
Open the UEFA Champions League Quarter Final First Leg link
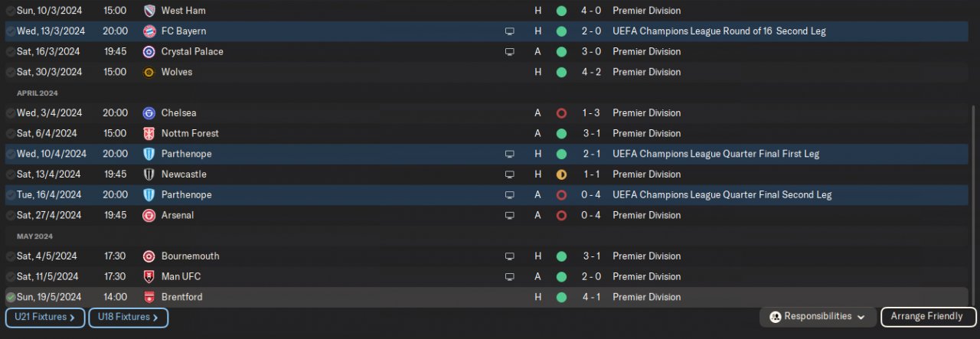click(715, 154)
